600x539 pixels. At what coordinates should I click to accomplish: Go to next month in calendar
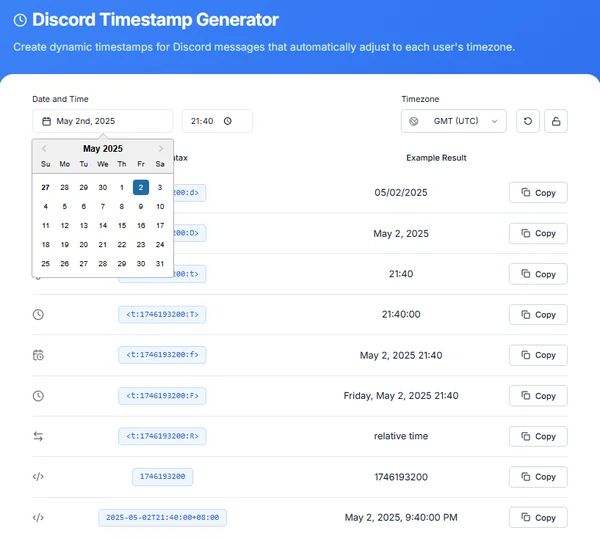pyautogui.click(x=161, y=148)
